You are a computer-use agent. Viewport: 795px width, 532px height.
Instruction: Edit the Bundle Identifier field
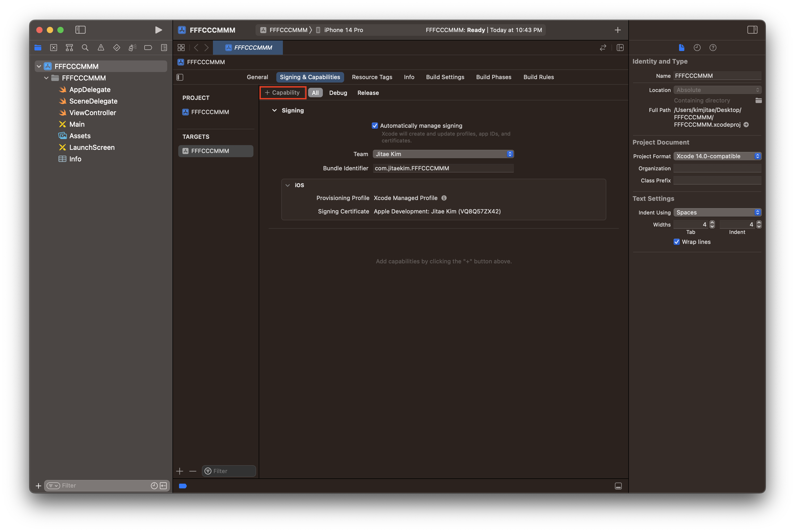[443, 168]
